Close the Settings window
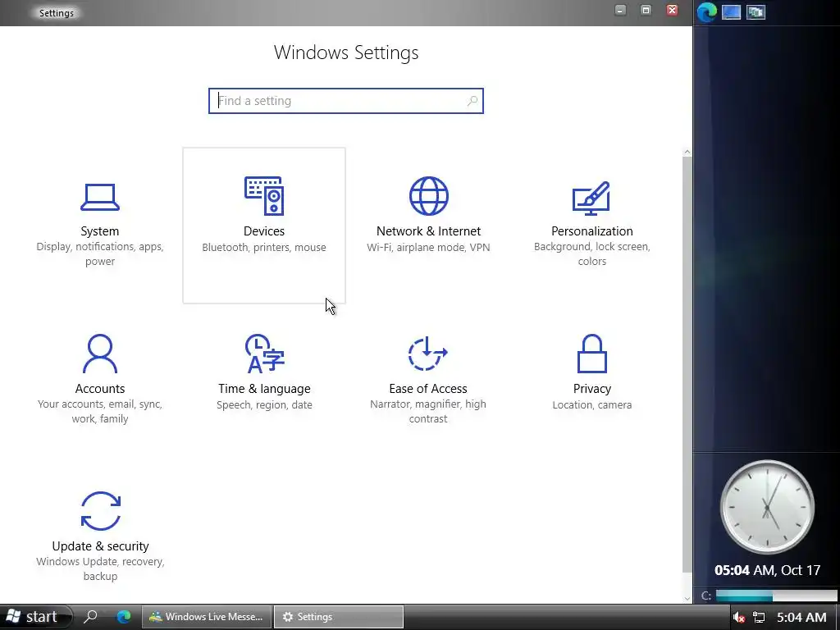The width and height of the screenshot is (840, 630). coord(672,10)
